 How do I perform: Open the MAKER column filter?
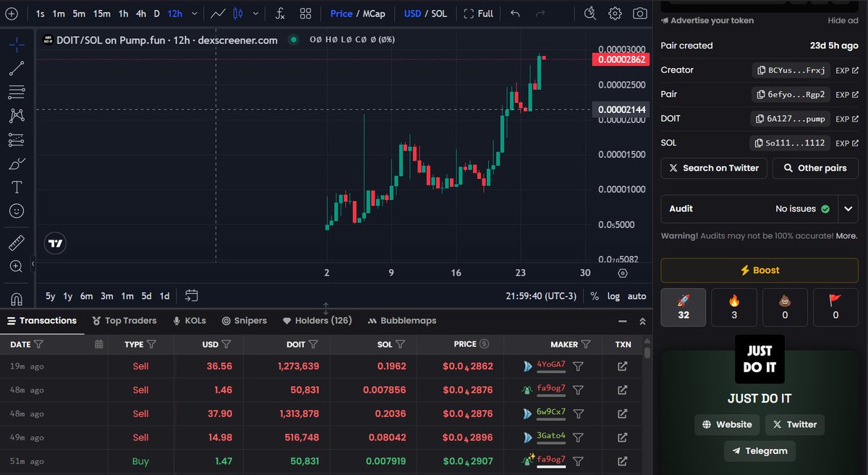(586, 345)
